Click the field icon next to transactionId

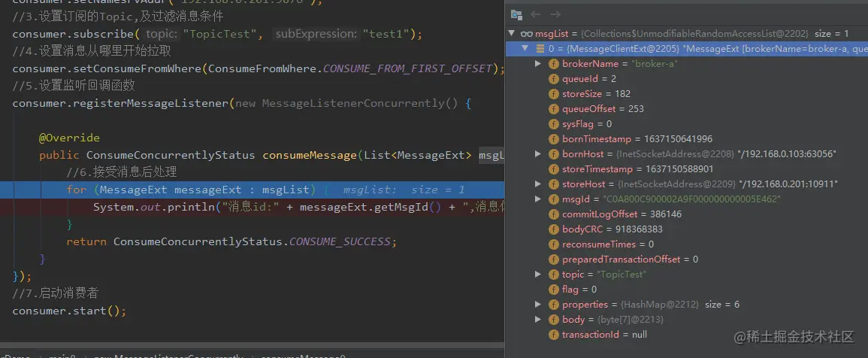(553, 334)
